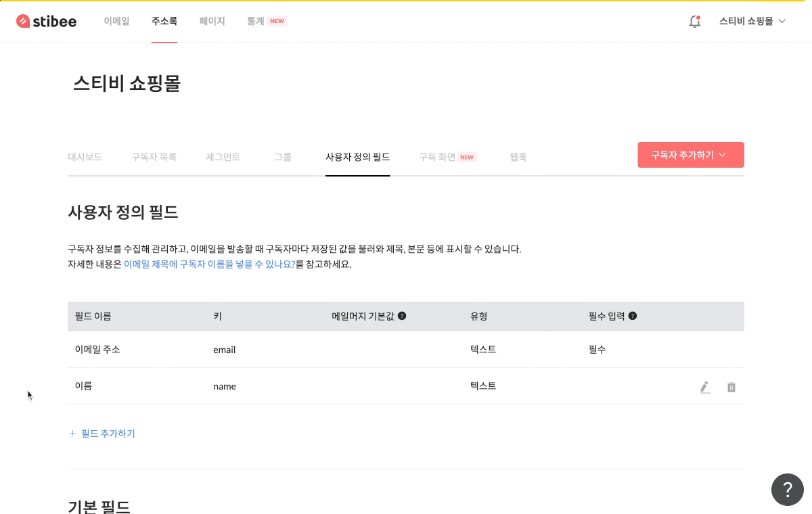
Task: Click help icon next to 필수 입력
Action: [x=633, y=316]
